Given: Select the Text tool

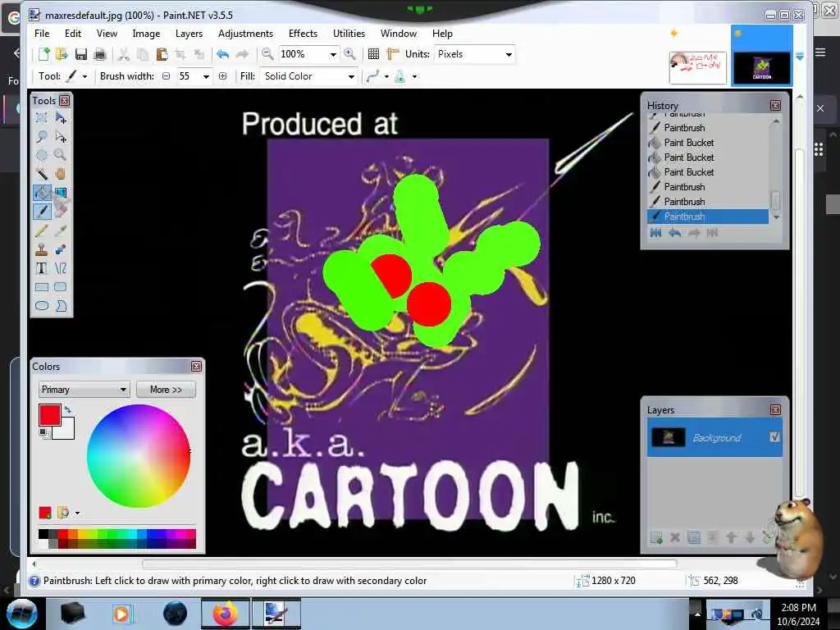Looking at the screenshot, I should point(41,268).
